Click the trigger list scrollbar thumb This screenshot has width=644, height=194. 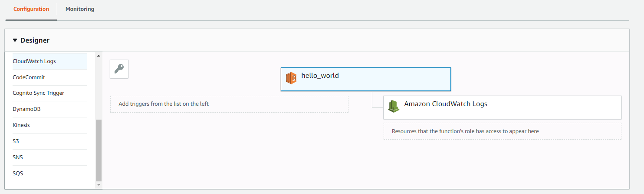[x=99, y=150]
